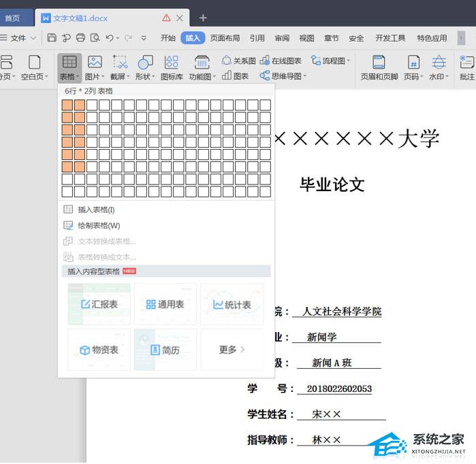Open the 图标库 icon library
The height and width of the screenshot is (464, 476).
pos(172,63)
